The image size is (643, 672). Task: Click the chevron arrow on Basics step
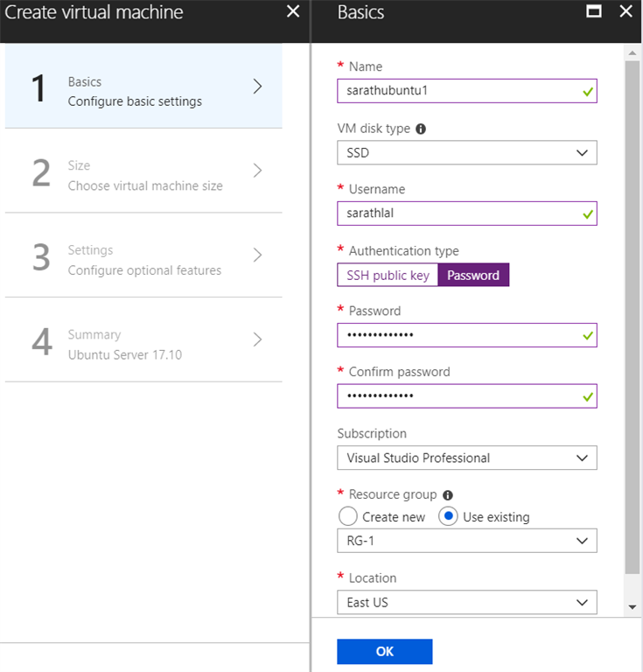pos(257,87)
